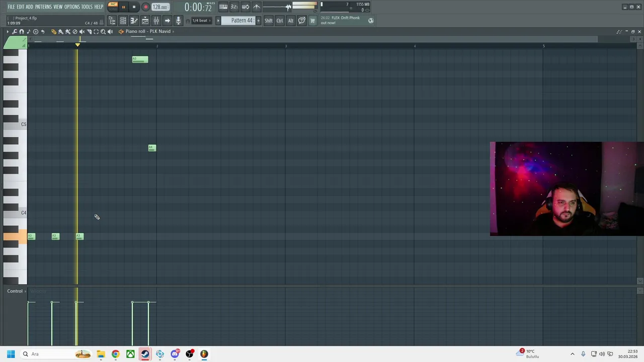Viewport: 644px width, 362px height.
Task: Click the Shift button
Action: (x=269, y=21)
